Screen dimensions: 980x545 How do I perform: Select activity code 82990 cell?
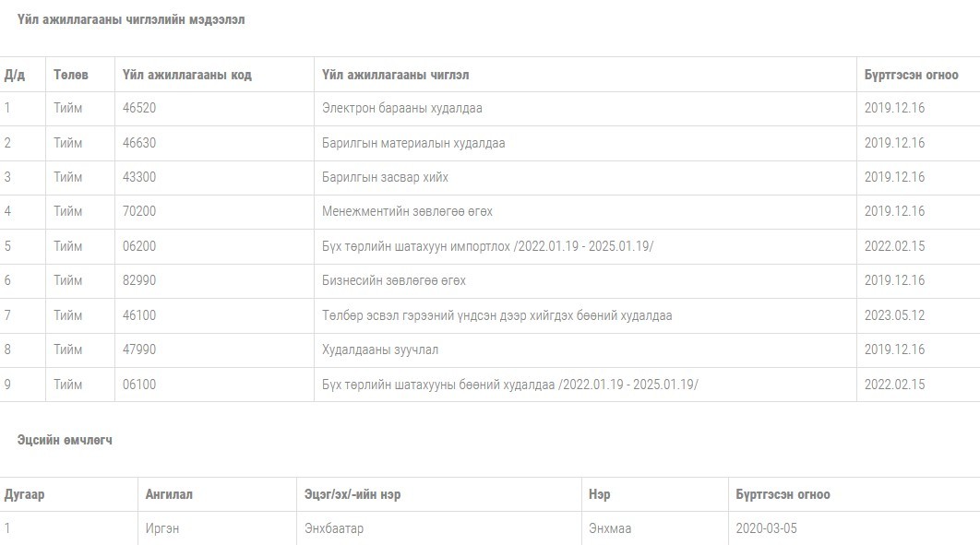(139, 280)
